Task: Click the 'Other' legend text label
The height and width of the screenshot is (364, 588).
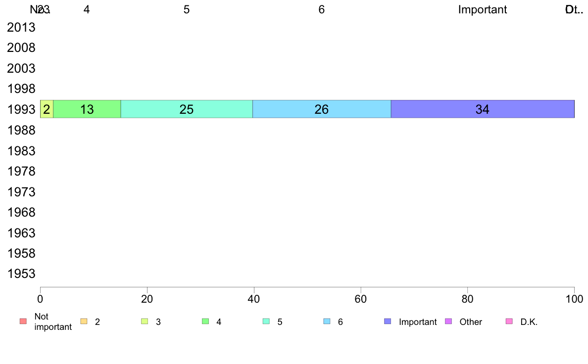Action: pyautogui.click(x=471, y=321)
